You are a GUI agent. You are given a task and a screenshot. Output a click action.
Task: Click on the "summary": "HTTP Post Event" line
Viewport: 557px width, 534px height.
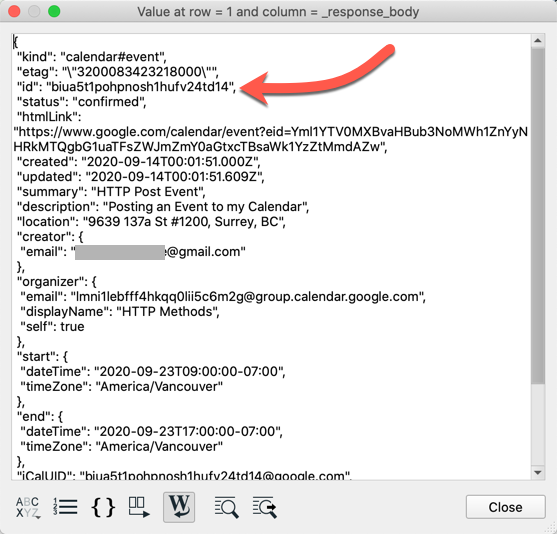[111, 192]
